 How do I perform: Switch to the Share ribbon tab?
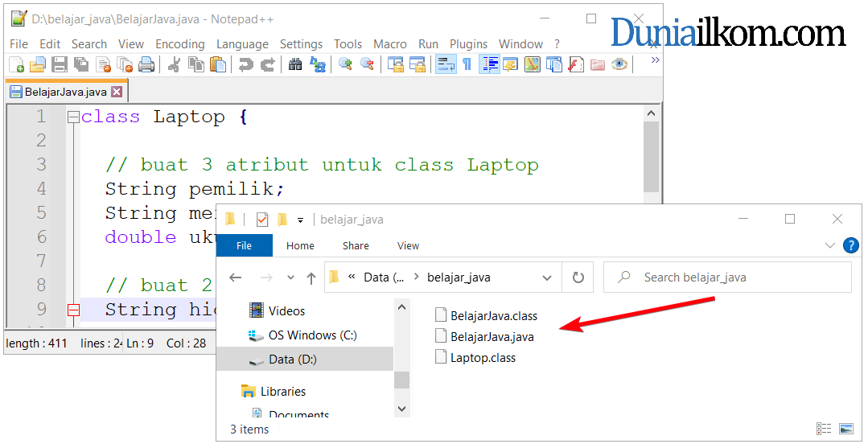coord(356,246)
